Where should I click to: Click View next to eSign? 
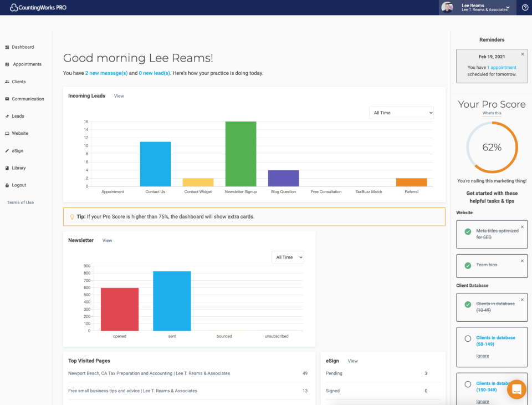tap(352, 361)
